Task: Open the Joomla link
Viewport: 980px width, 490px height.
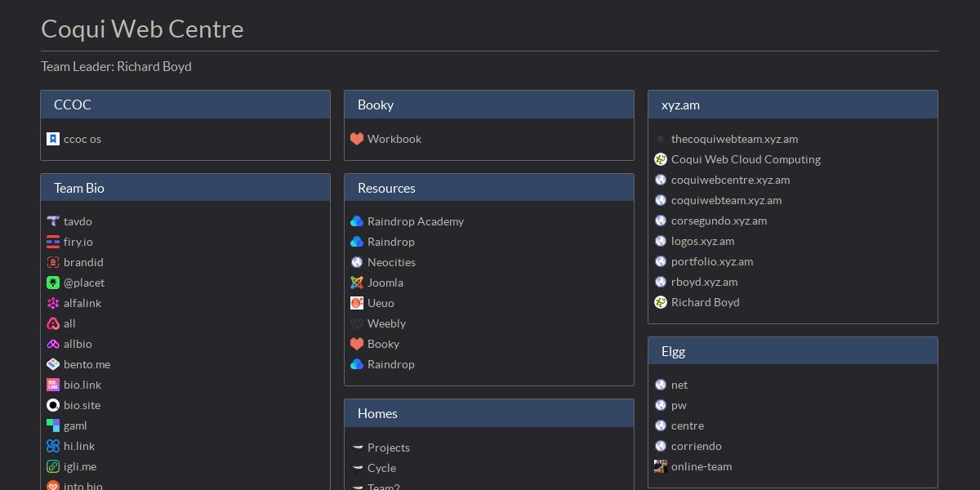Action: [385, 283]
